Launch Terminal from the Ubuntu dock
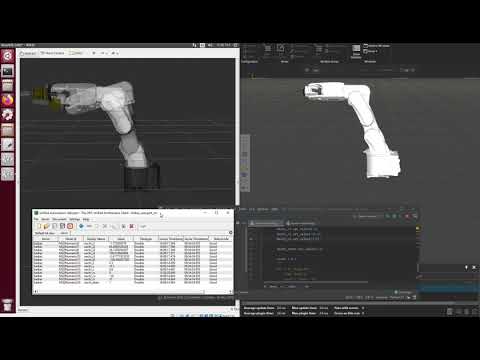The height and width of the screenshot is (360, 480). pyautogui.click(x=7, y=71)
